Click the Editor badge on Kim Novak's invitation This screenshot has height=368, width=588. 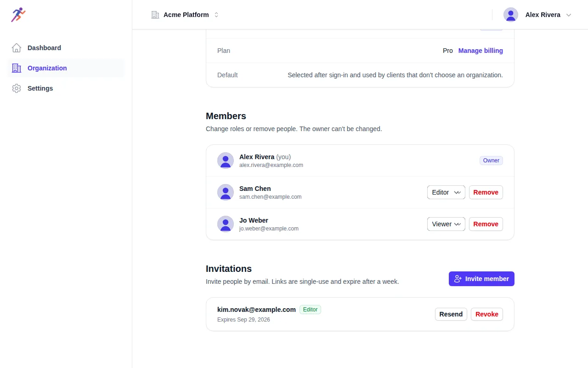click(310, 310)
